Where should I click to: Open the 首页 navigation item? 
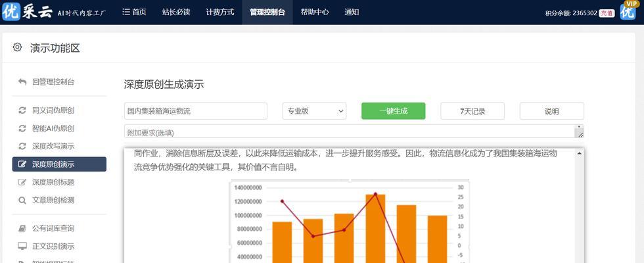pos(134,12)
